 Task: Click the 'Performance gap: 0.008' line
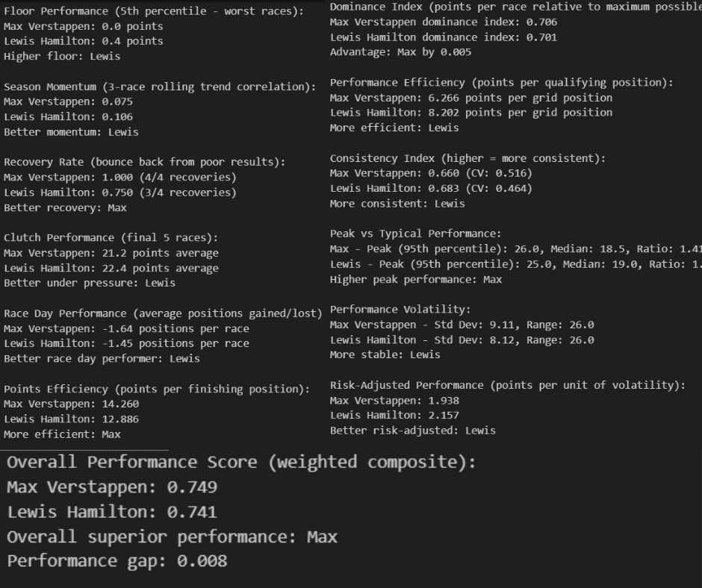point(117,562)
